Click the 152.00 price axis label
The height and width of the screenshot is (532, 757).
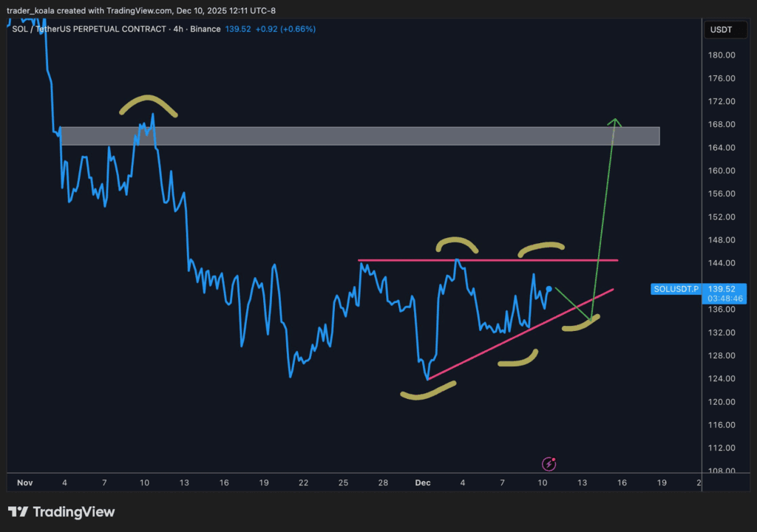[x=722, y=217]
